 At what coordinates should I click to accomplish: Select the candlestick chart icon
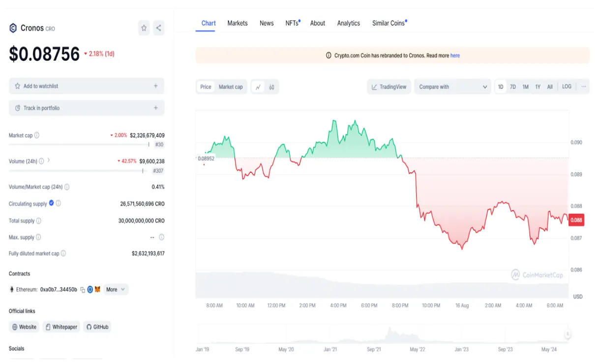[x=271, y=87]
